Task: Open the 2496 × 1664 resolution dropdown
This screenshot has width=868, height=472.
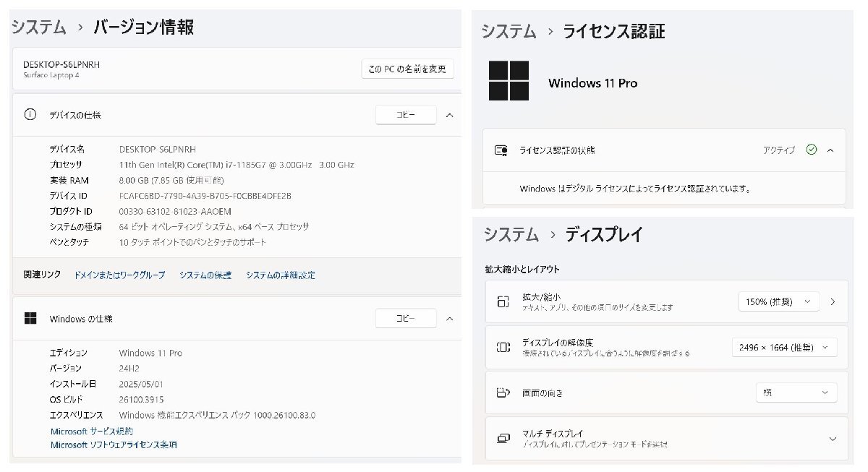Action: click(x=784, y=348)
